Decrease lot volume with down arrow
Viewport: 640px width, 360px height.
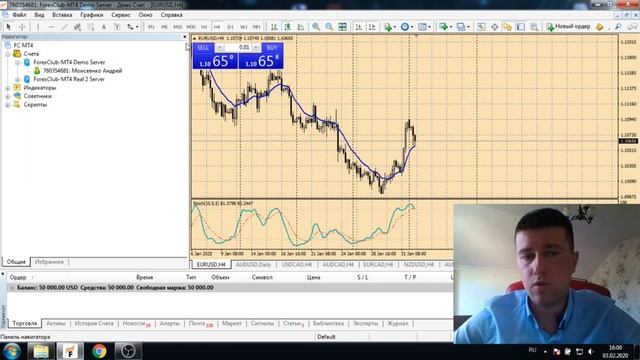coord(220,48)
